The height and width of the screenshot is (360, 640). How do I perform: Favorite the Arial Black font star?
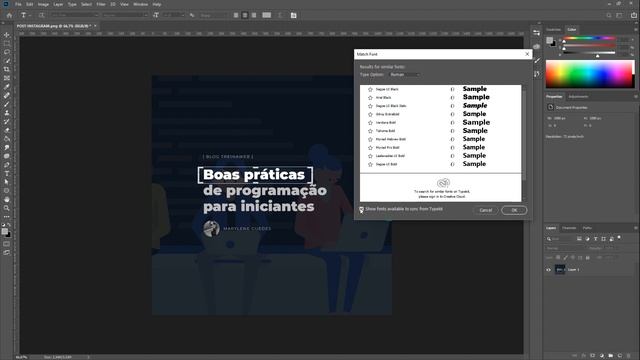pos(370,98)
